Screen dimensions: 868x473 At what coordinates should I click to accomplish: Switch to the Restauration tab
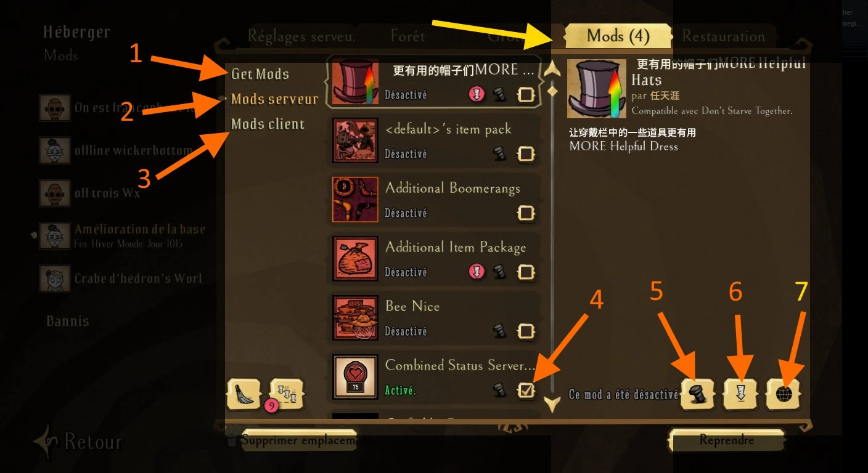coord(723,36)
